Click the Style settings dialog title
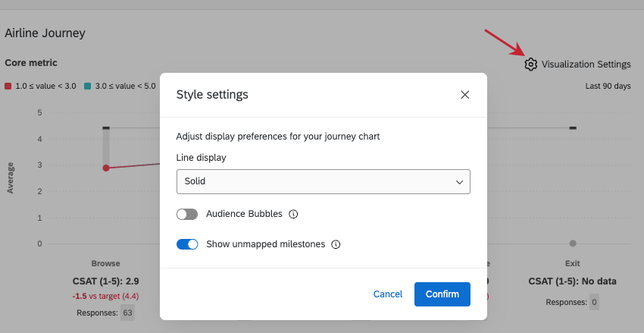Viewport: 644px width, 333px height. (x=212, y=95)
